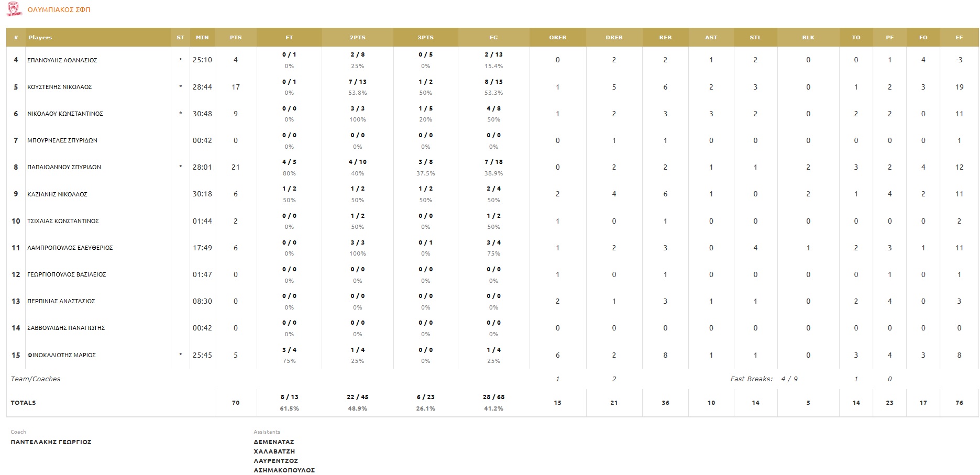Image resolution: width=980 pixels, height=475 pixels.
Task: Select the 3PTS column header
Action: (425, 38)
